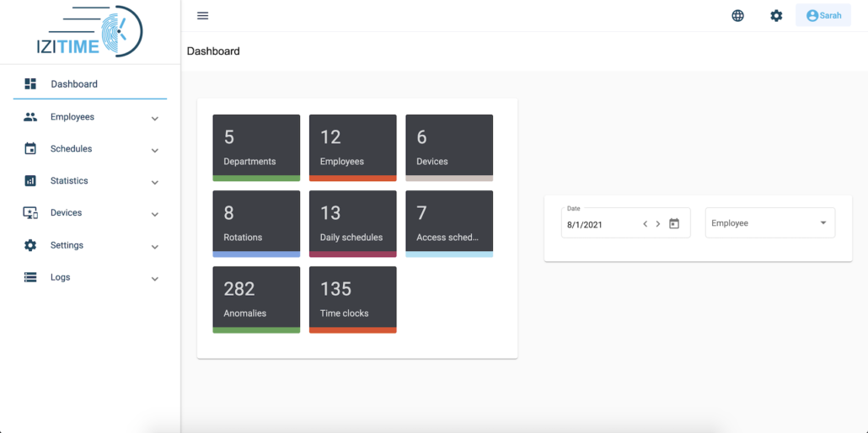Open the 6 Devices card
The width and height of the screenshot is (868, 433).
tap(449, 147)
